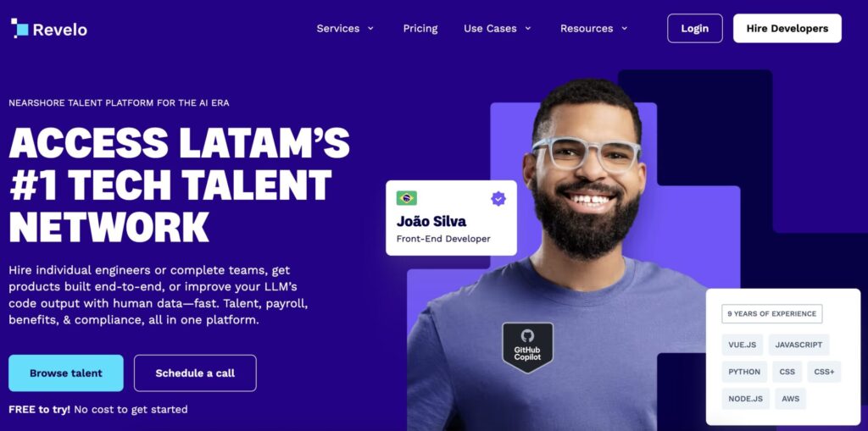This screenshot has height=431, width=868.
Task: Expand the Resources dropdown chevron
Action: 625,28
